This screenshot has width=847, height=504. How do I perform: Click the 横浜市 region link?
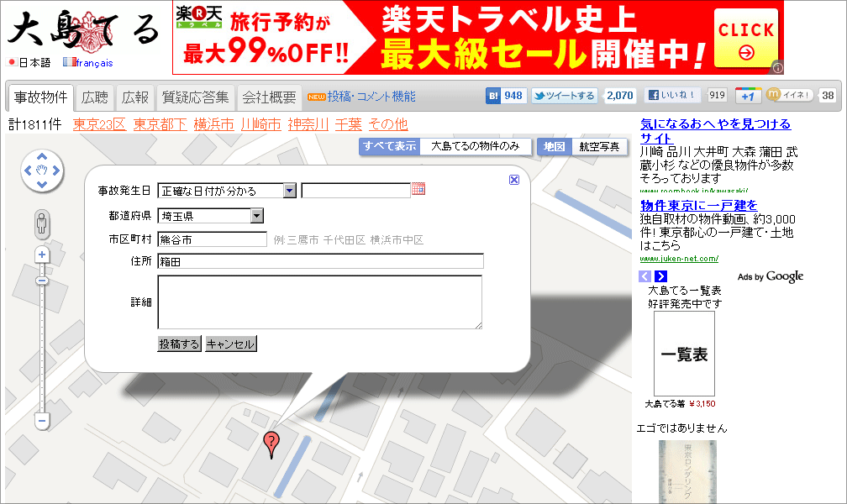point(214,125)
